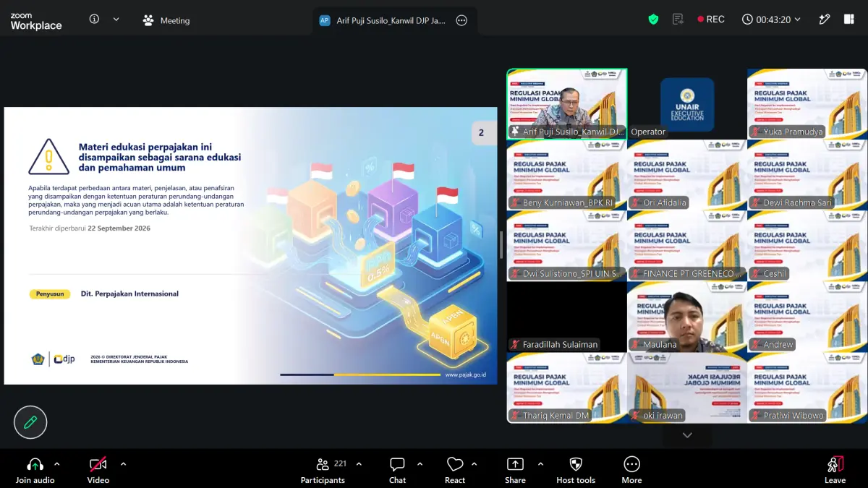
Task: Expand reactions chevron beside React
Action: (475, 464)
